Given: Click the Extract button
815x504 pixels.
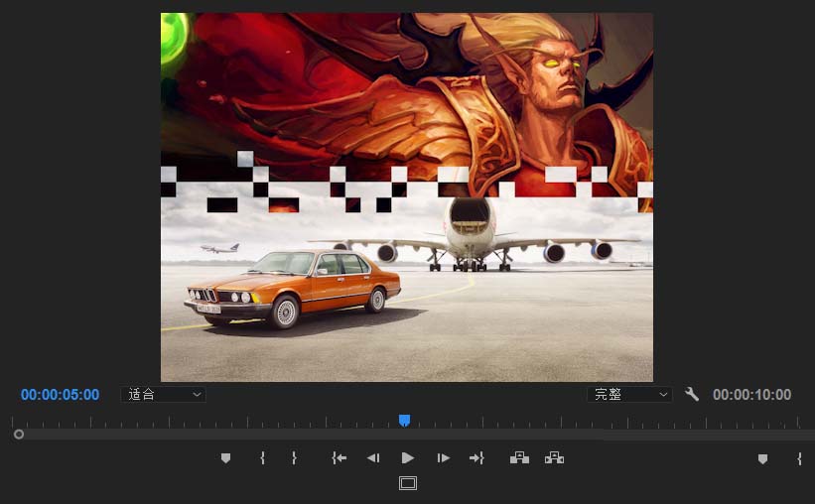Looking at the screenshot, I should coord(554,457).
